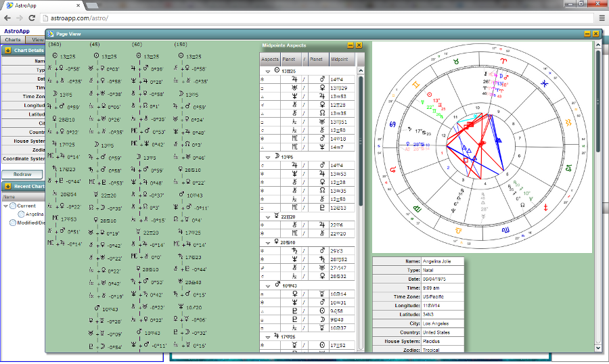
Task: Open the Charts tab
Action: click(x=14, y=40)
